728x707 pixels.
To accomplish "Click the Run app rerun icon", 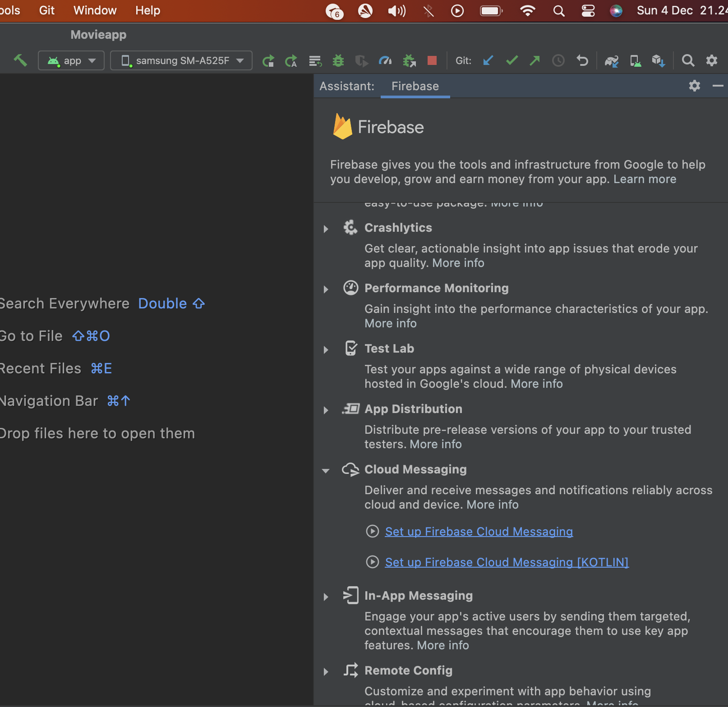I will tap(268, 60).
